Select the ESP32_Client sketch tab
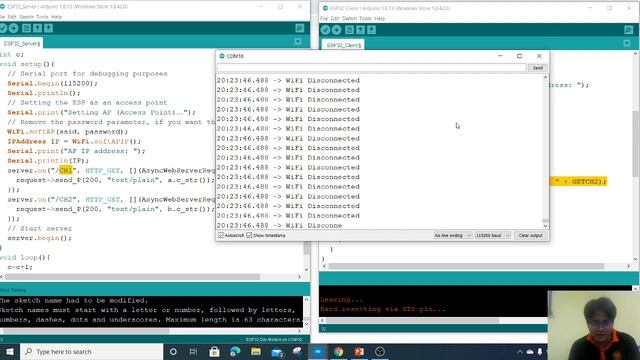Viewport: 640px width, 360px height. point(344,45)
